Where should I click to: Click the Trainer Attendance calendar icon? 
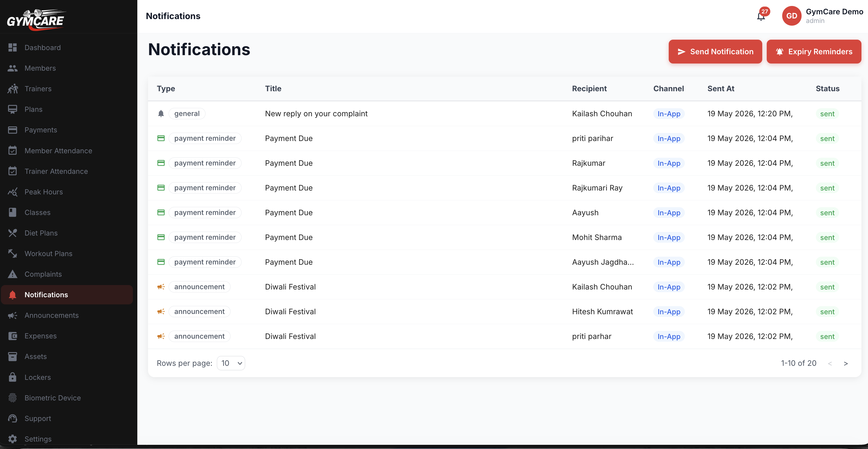pyautogui.click(x=13, y=171)
